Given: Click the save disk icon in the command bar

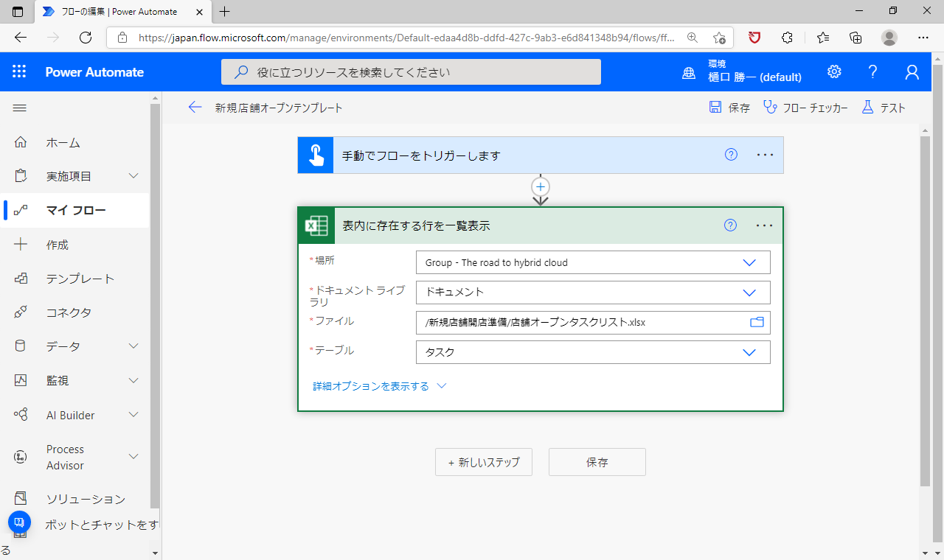Looking at the screenshot, I should 715,108.
